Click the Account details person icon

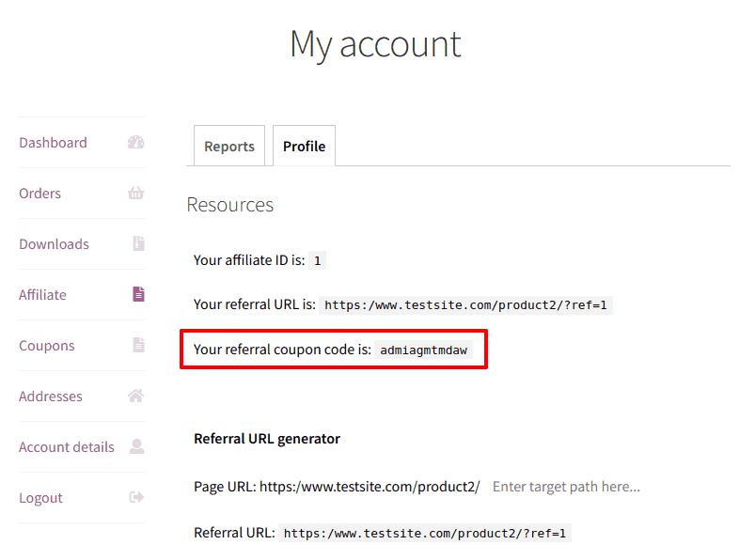(136, 446)
